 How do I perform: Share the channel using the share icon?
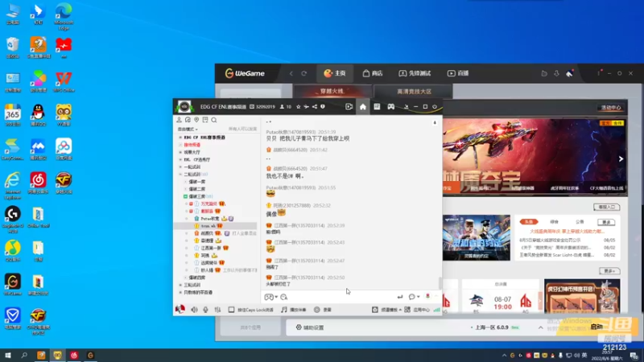click(314, 107)
